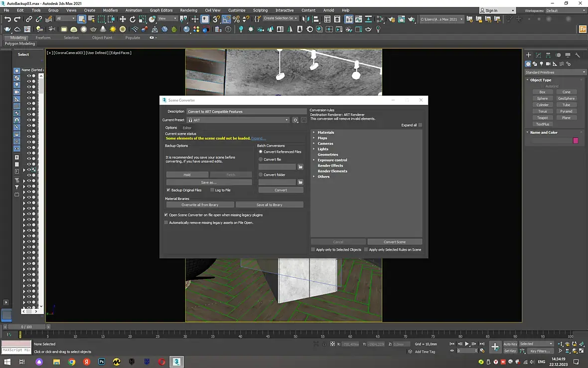
Task: Open the Standard Primitives dropdown
Action: point(556,72)
